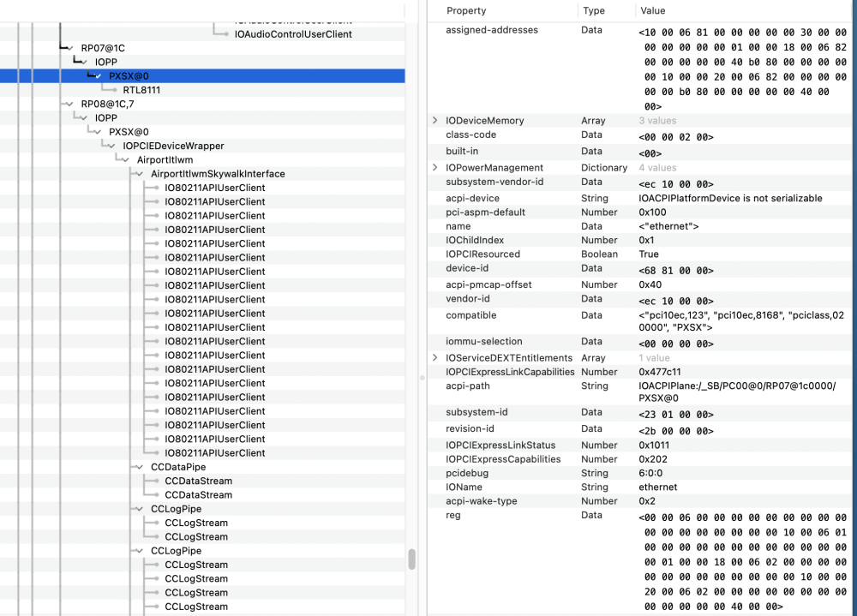Select the RP08@1C,7 tree entry
Image resolution: width=857 pixels, height=616 pixels.
point(108,104)
